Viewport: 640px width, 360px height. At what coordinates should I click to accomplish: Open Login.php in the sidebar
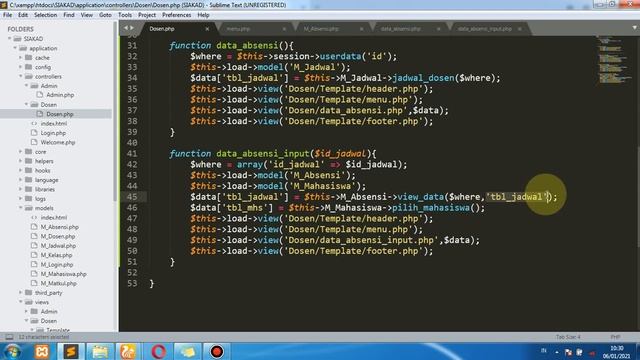[x=53, y=133]
